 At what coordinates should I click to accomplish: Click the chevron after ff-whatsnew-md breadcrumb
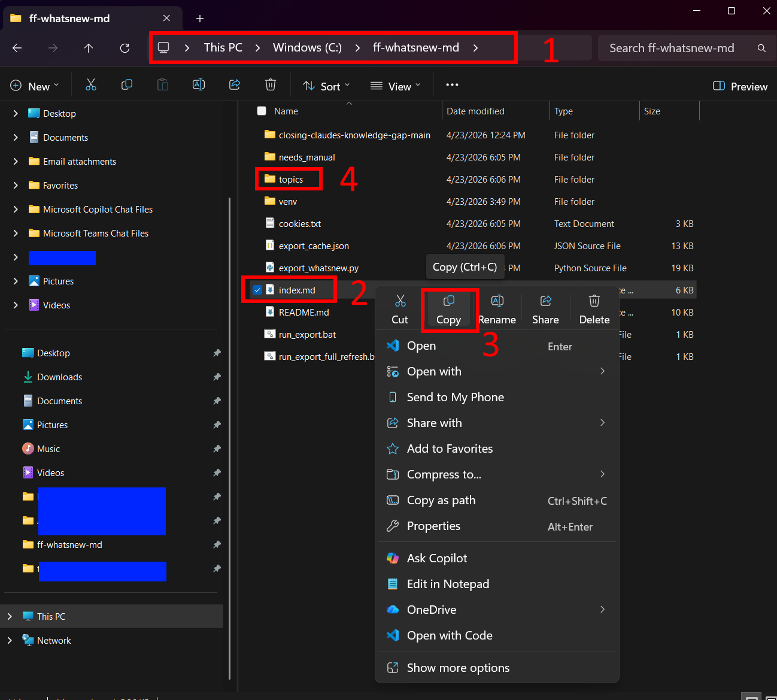(x=476, y=48)
